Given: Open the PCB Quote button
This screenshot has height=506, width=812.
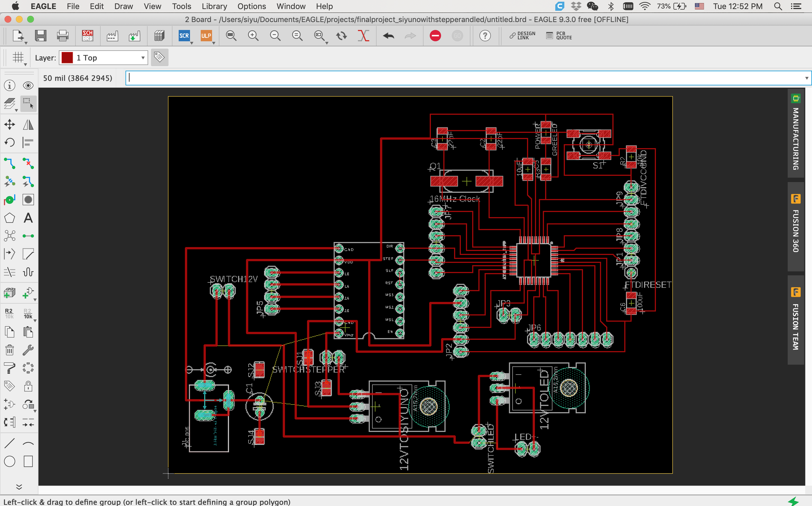Looking at the screenshot, I should tap(559, 35).
